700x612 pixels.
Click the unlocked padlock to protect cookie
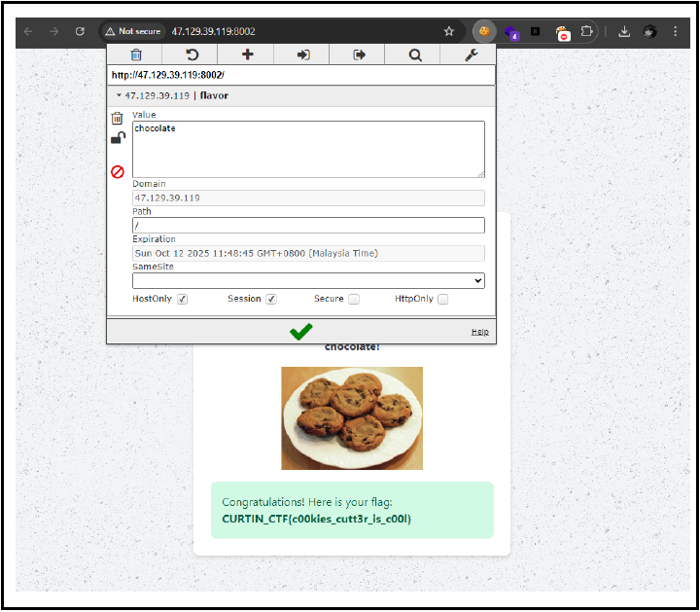118,138
